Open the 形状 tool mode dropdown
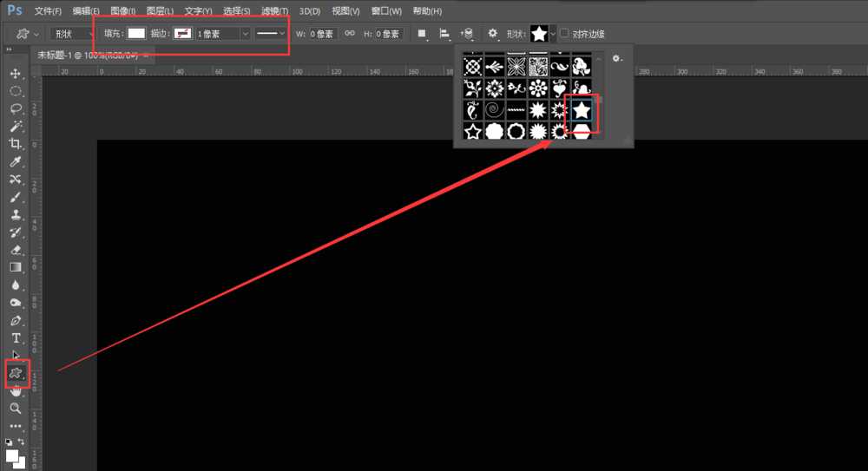The image size is (868, 471). pyautogui.click(x=74, y=34)
